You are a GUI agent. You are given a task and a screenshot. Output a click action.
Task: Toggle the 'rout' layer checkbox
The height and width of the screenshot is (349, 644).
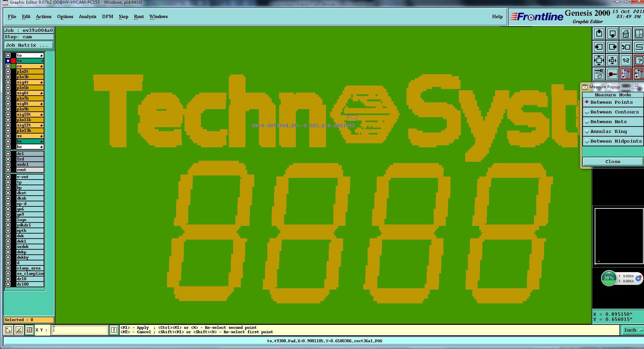pos(8,170)
